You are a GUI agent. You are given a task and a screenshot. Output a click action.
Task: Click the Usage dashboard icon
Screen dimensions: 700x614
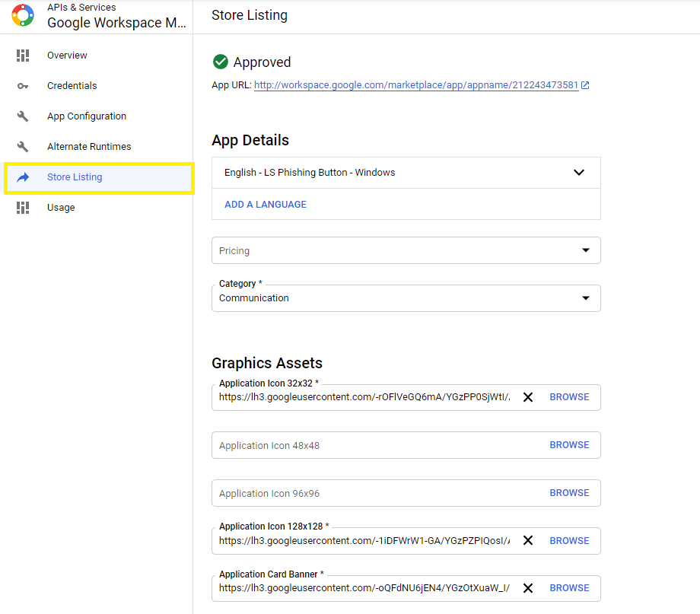coord(23,208)
